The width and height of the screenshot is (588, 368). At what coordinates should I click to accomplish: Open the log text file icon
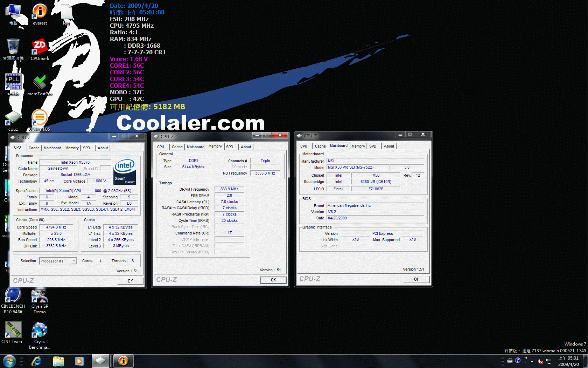coord(66,14)
